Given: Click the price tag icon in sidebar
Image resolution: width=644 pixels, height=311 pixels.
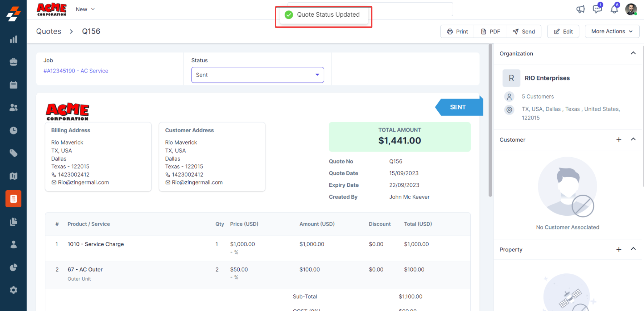Looking at the screenshot, I should point(13,153).
